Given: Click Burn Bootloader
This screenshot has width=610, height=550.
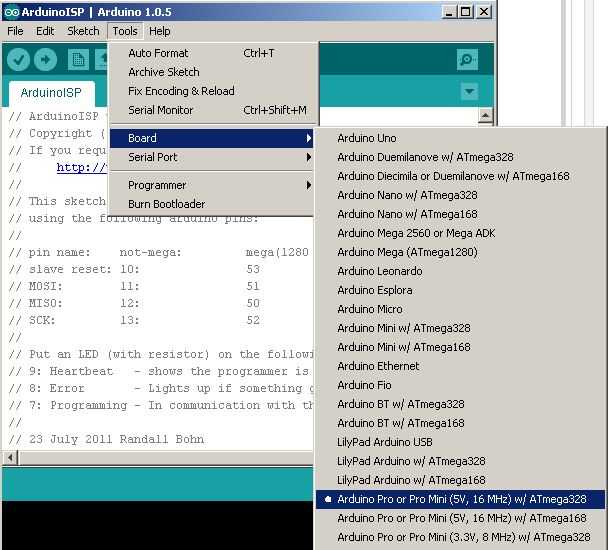Looking at the screenshot, I should (x=211, y=205).
